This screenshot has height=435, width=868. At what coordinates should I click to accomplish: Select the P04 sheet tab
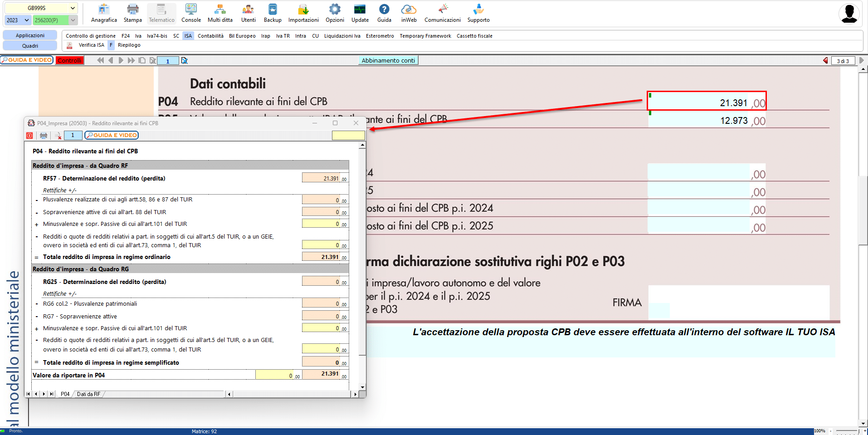pyautogui.click(x=65, y=394)
